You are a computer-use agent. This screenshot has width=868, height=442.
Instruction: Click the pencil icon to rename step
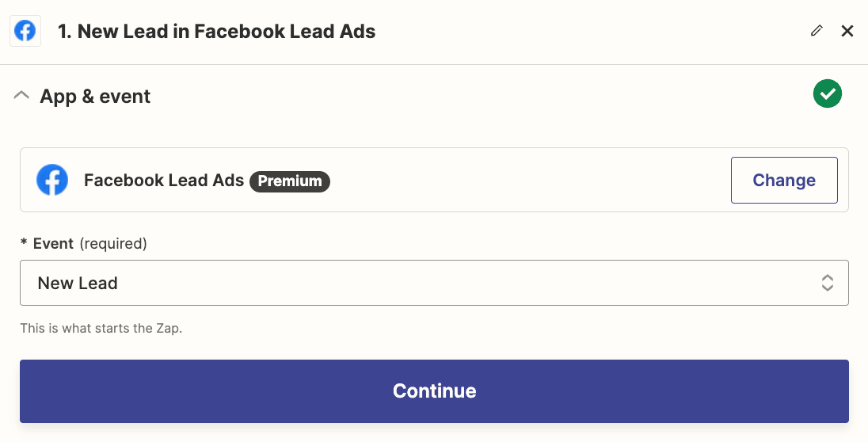[x=817, y=32]
